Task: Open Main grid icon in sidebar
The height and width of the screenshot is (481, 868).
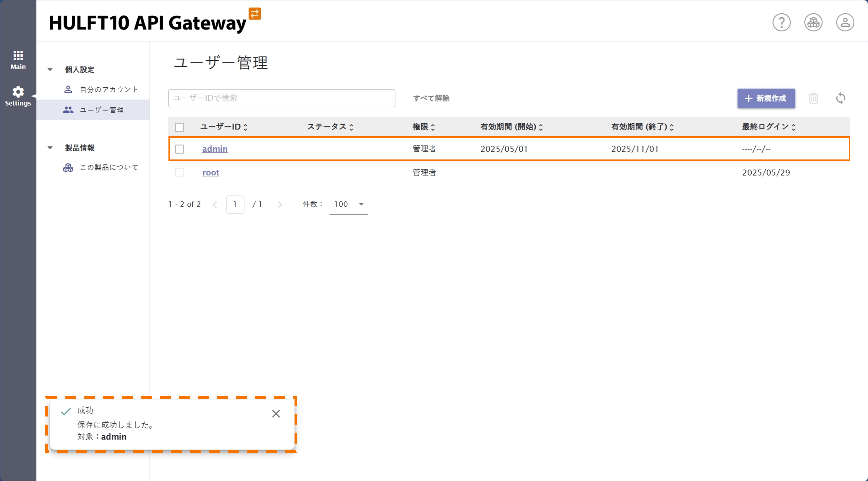Action: tap(18, 60)
